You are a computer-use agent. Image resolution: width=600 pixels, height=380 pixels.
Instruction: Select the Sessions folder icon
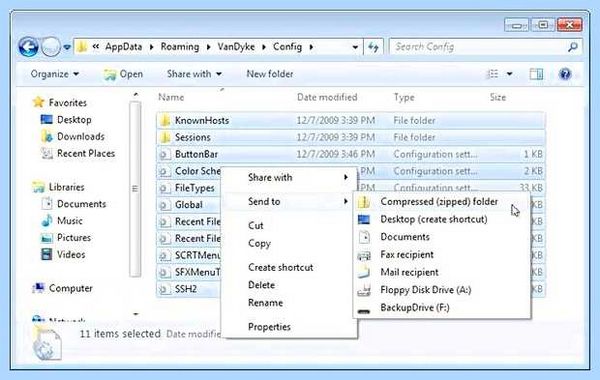click(165, 137)
